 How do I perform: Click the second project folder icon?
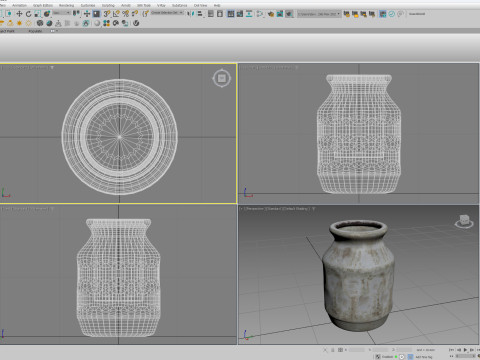click(x=355, y=14)
